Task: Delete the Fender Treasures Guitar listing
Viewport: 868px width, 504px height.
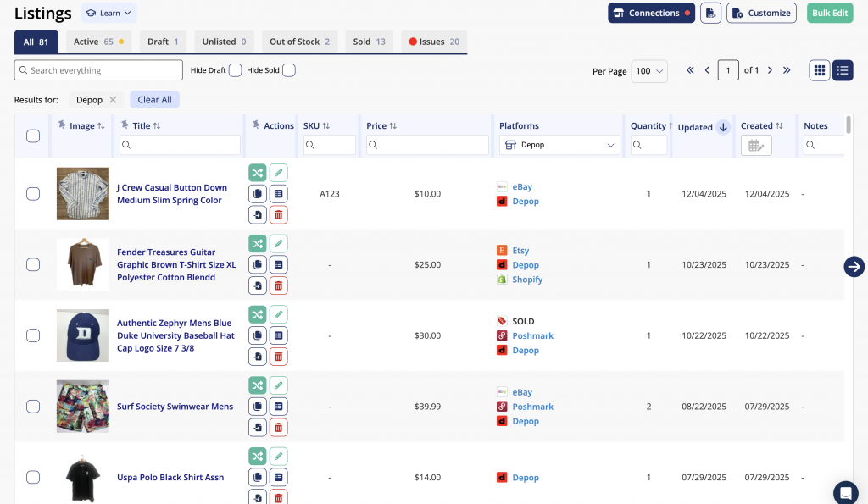Action: click(x=278, y=285)
